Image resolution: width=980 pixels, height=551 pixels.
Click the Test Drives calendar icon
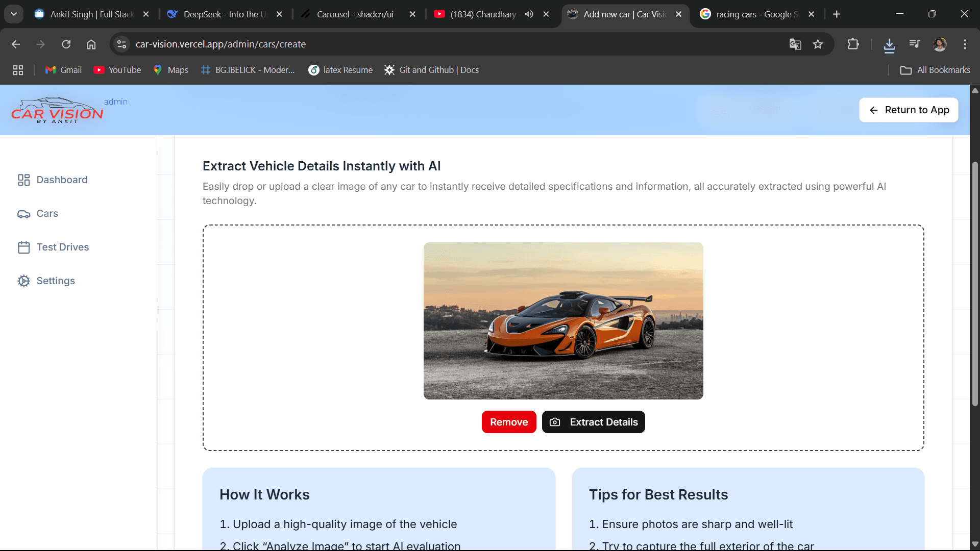23,247
